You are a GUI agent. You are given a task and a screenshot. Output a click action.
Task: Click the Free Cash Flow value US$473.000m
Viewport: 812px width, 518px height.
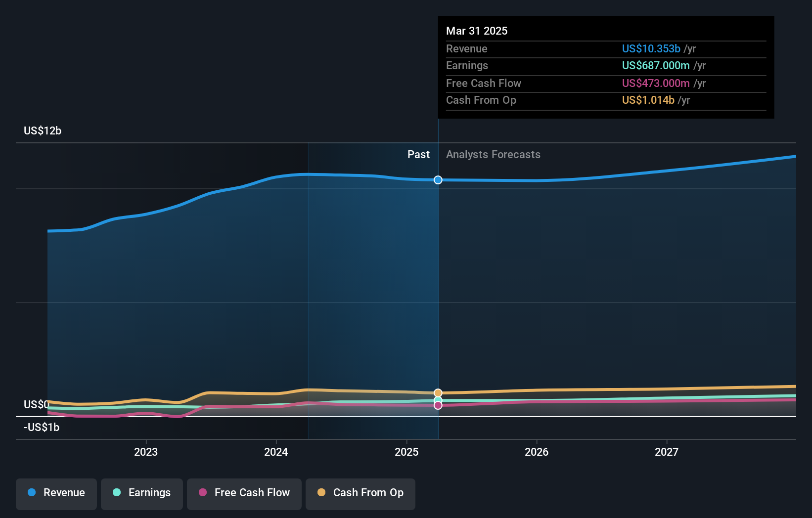click(x=656, y=83)
